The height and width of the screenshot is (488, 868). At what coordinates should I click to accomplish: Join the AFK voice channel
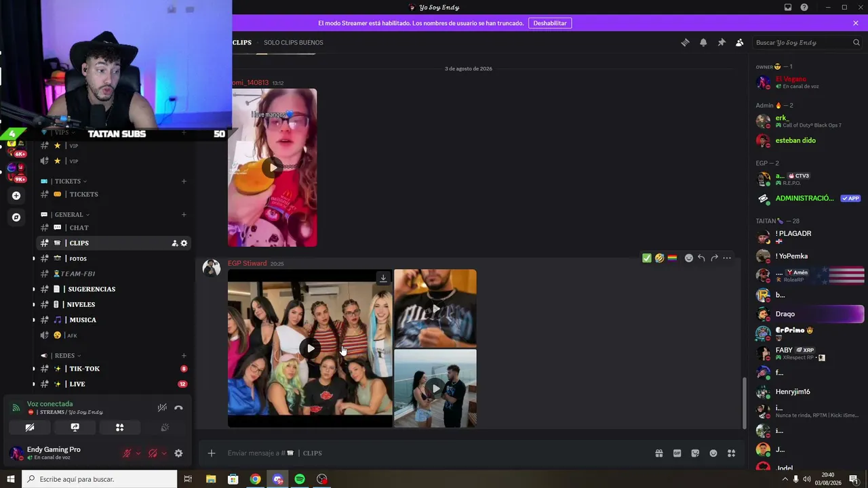(x=114, y=335)
